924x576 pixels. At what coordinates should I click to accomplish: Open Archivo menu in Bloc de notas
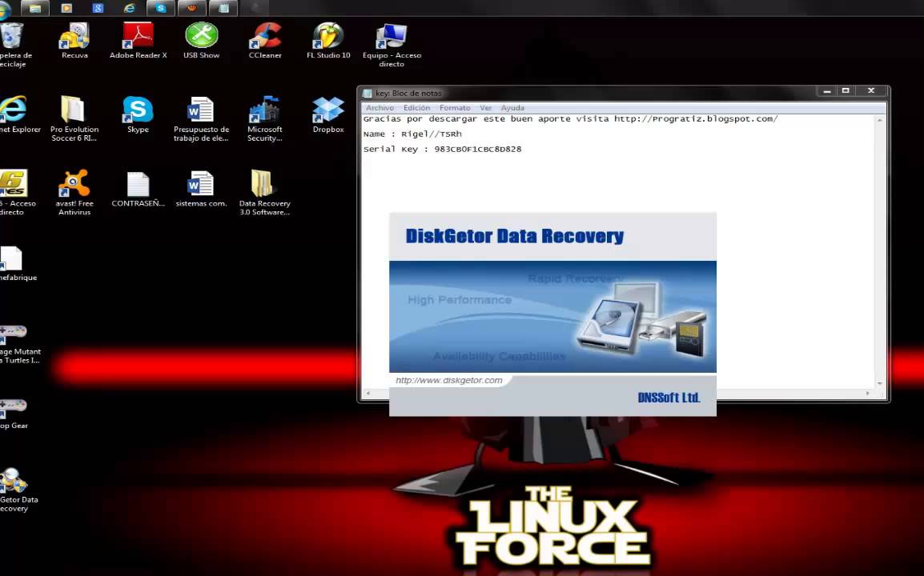click(380, 108)
